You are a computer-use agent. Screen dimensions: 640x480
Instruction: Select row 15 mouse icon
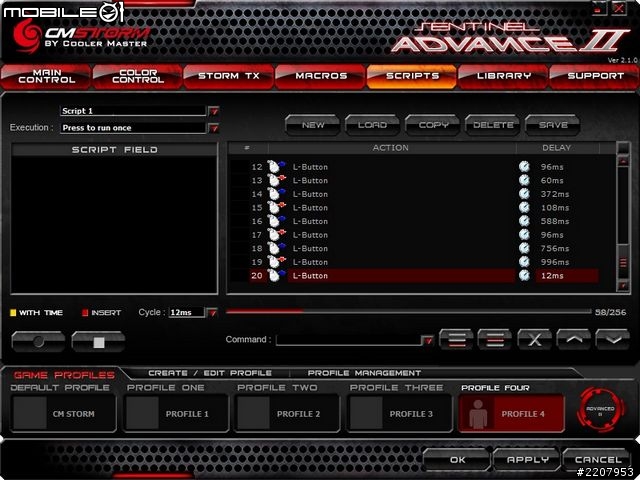pyautogui.click(x=276, y=207)
